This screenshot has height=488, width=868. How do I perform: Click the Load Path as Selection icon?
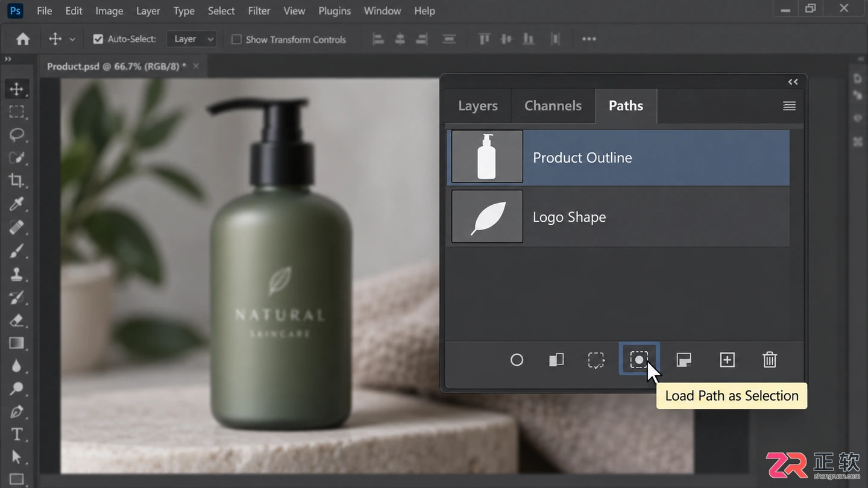tap(639, 360)
